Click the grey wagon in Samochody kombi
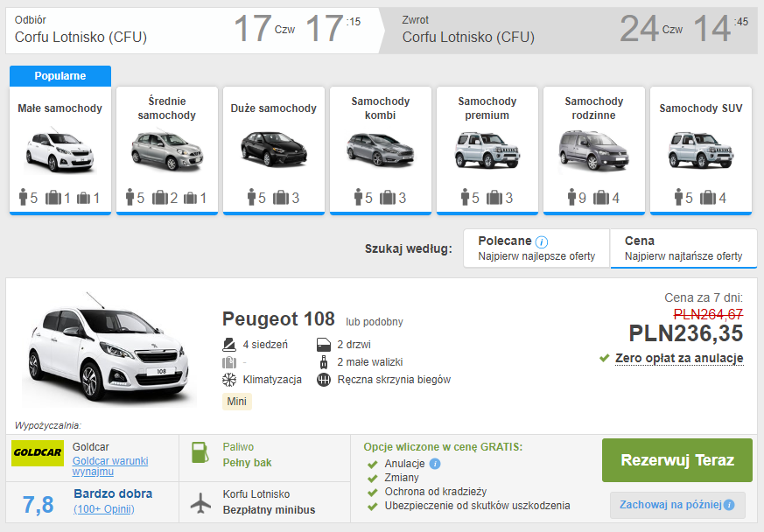 (381, 149)
